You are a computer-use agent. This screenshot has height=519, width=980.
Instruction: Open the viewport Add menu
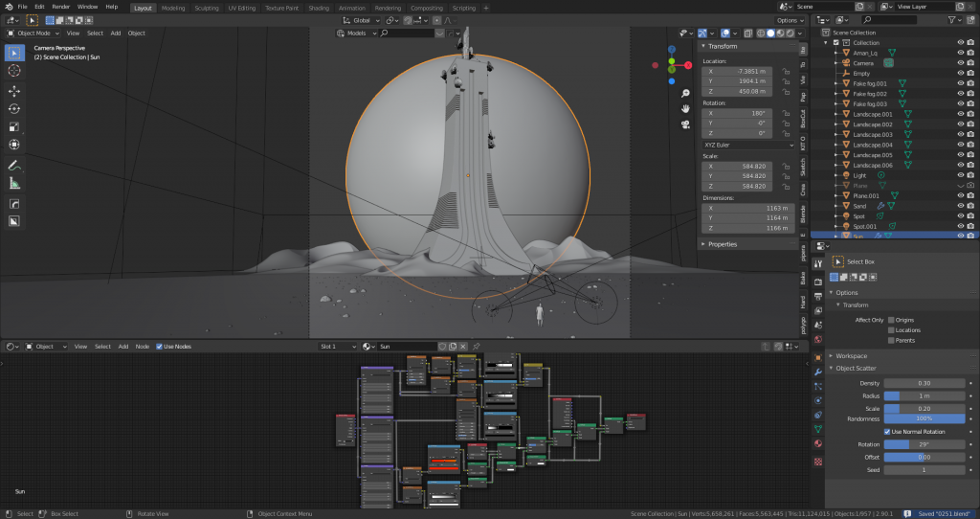(x=116, y=34)
